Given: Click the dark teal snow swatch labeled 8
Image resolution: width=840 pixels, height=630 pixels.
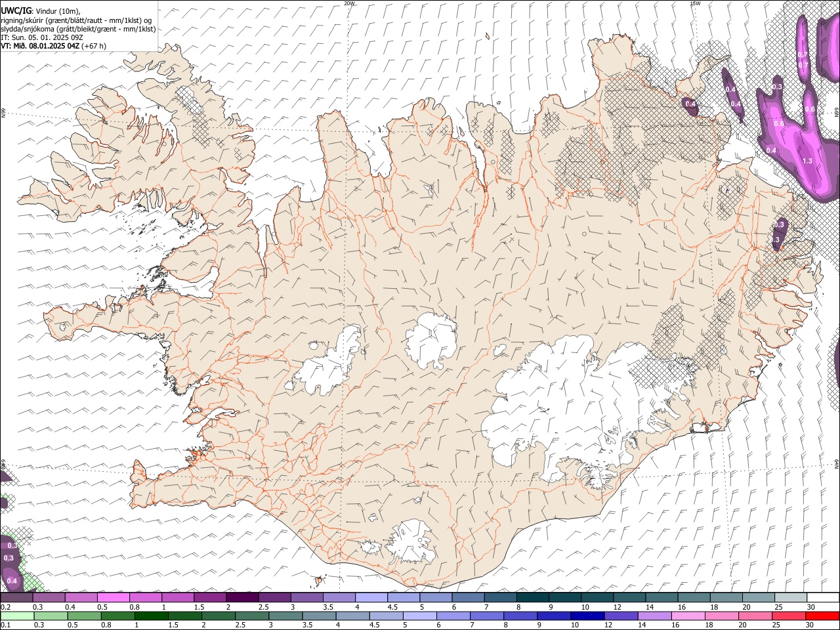Looking at the screenshot, I should pyautogui.click(x=533, y=597).
